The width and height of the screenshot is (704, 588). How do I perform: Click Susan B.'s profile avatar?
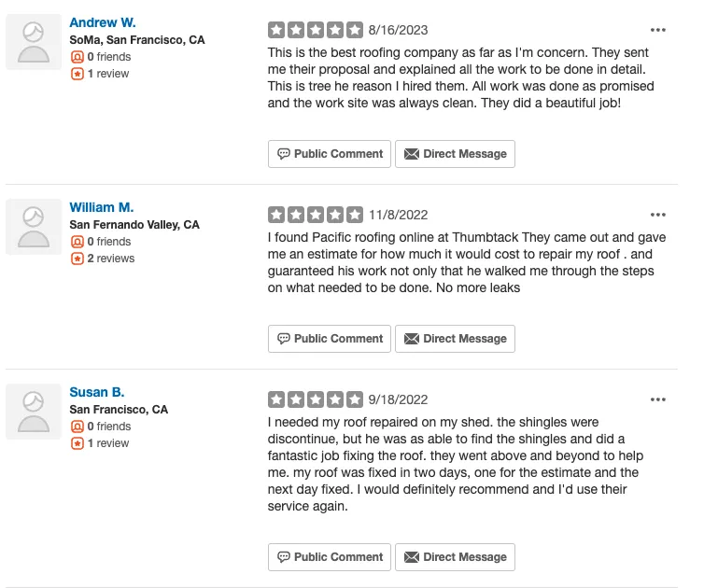(x=34, y=412)
